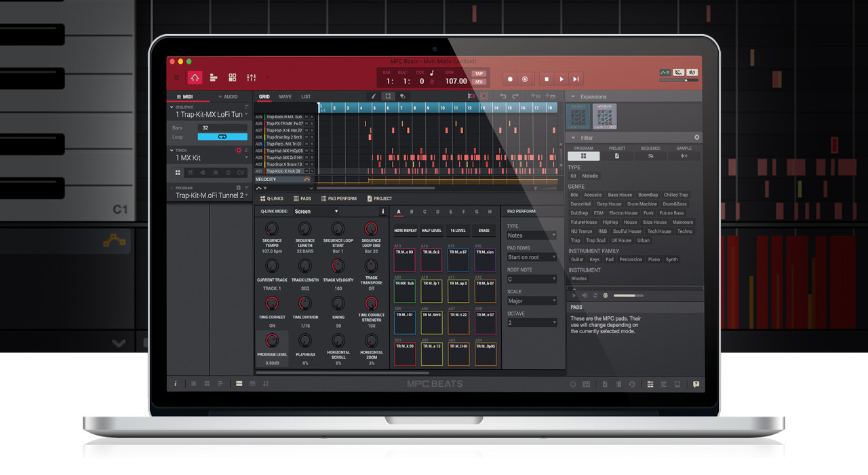Click the undo arrow
The width and height of the screenshot is (868, 475).
pos(503,96)
